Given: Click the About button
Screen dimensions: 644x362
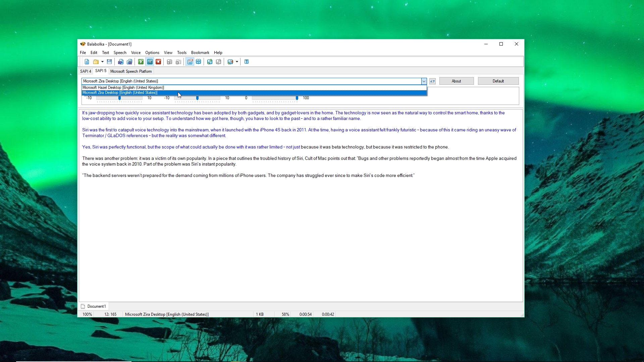Looking at the screenshot, I should tap(456, 81).
